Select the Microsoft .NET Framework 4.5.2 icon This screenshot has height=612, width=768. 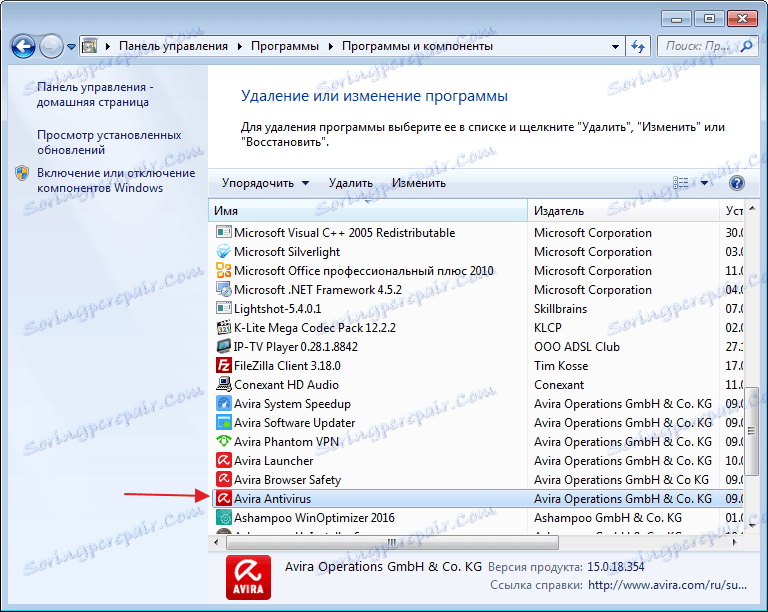point(223,289)
